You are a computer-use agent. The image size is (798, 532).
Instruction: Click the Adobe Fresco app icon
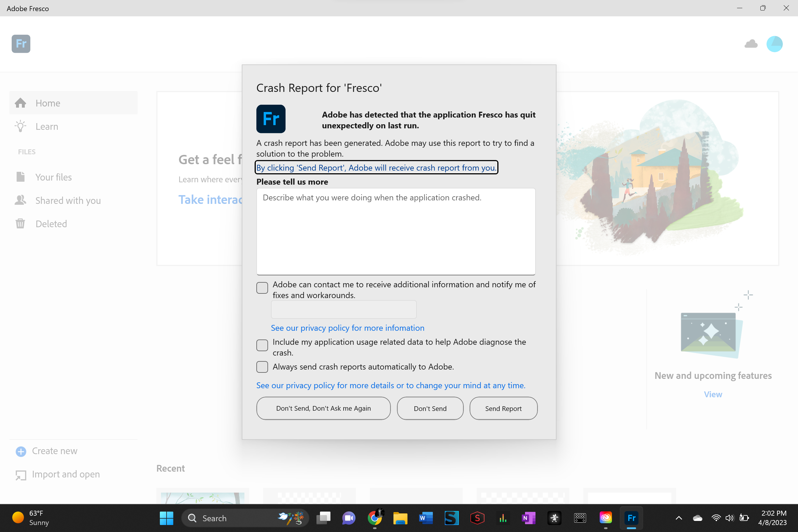(x=20, y=43)
